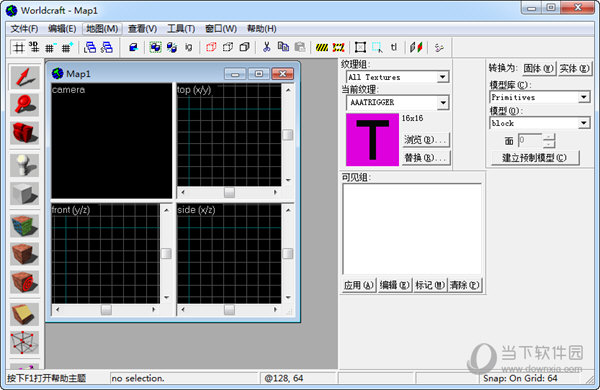Viewport: 600px width, 390px height.
Task: Expand the AAATRIGGER current texture dropdown
Action: [443, 103]
